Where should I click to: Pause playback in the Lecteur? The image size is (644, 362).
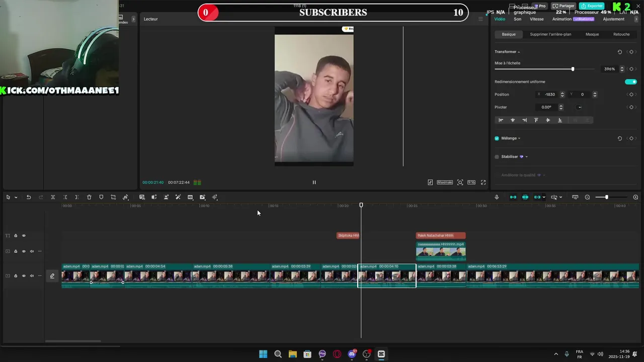point(314,183)
